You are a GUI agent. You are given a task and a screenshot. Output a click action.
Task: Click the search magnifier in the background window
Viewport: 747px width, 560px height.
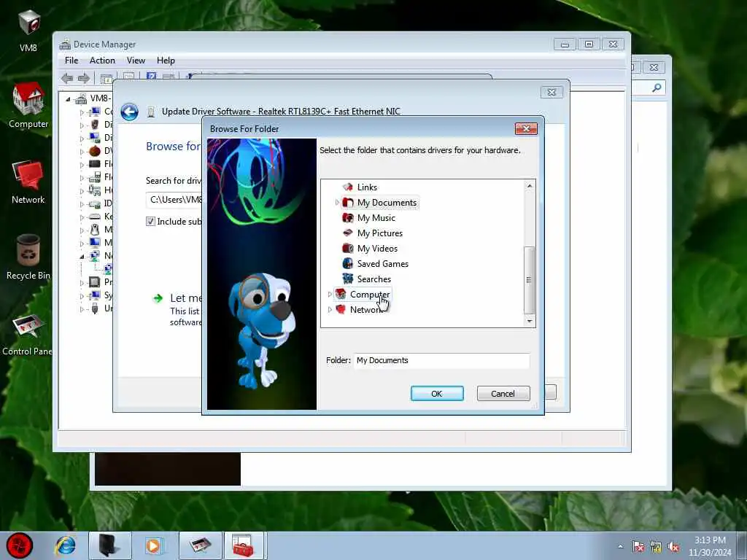click(x=657, y=87)
